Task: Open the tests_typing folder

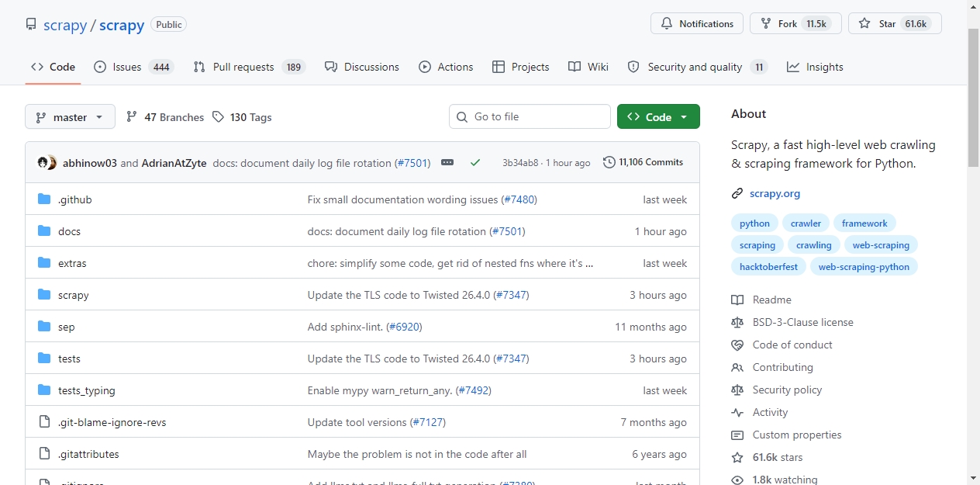Action: (86, 390)
